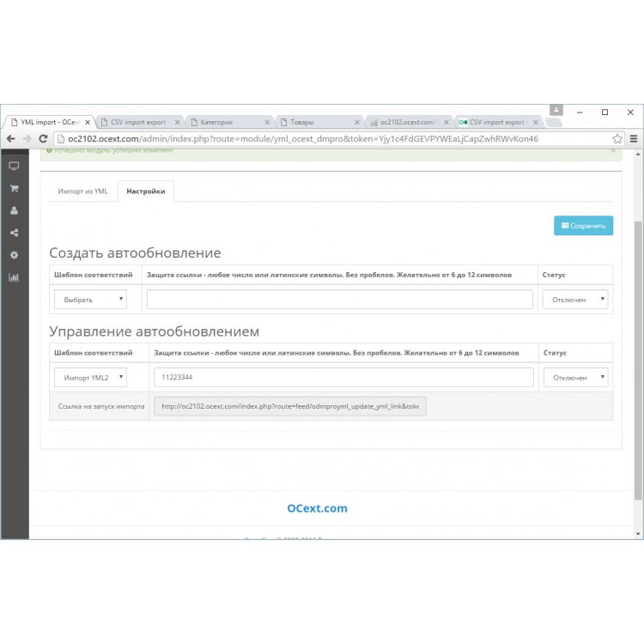Screen dimensions: 644x644
Task: Click the page vertical scrollbar thumb
Action: 637,361
